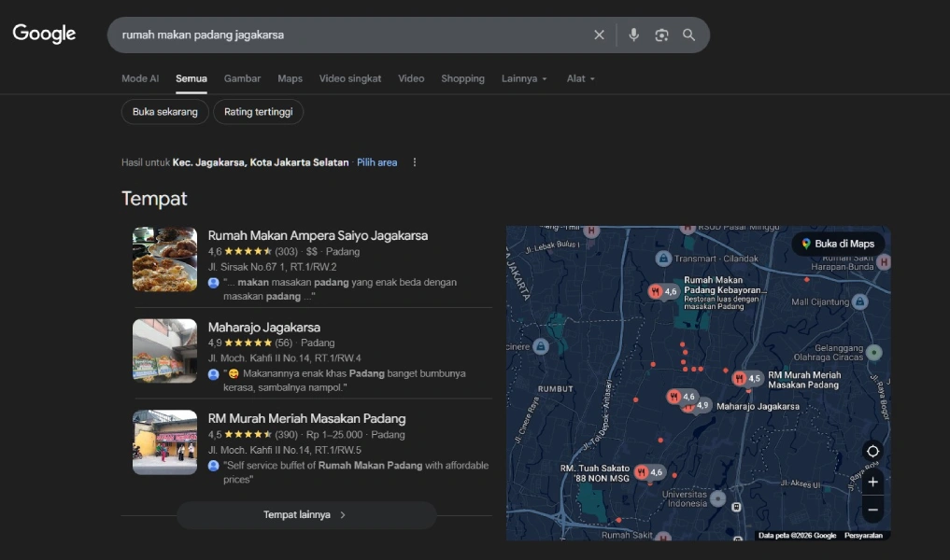Open Rumah Makan Ampera Saiyo food thumbnail
The width and height of the screenshot is (950, 560).
tap(164, 259)
